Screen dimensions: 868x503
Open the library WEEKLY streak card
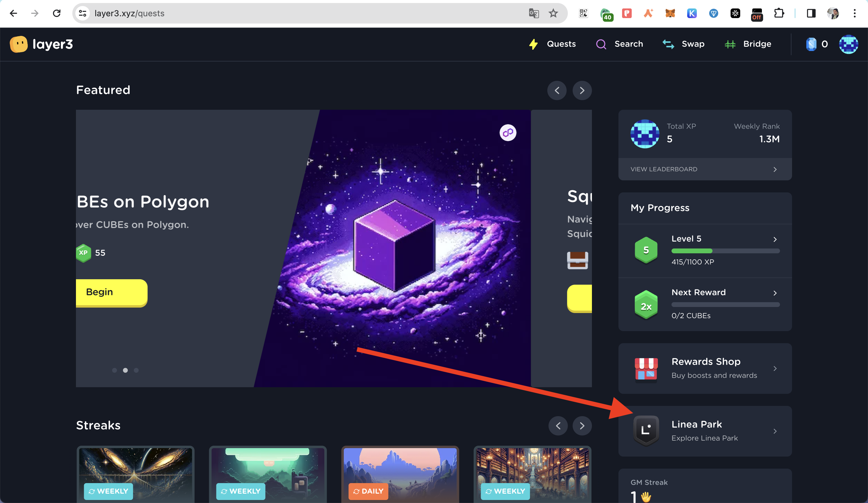point(533,474)
